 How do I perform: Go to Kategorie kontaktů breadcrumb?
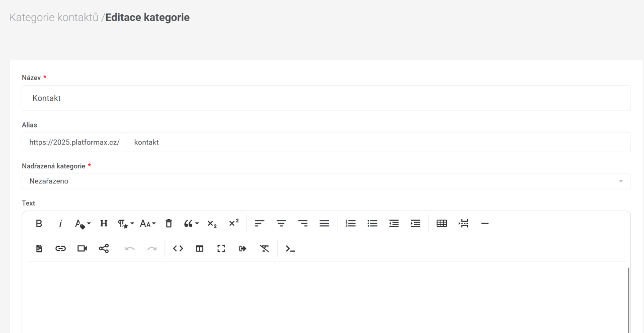click(54, 18)
